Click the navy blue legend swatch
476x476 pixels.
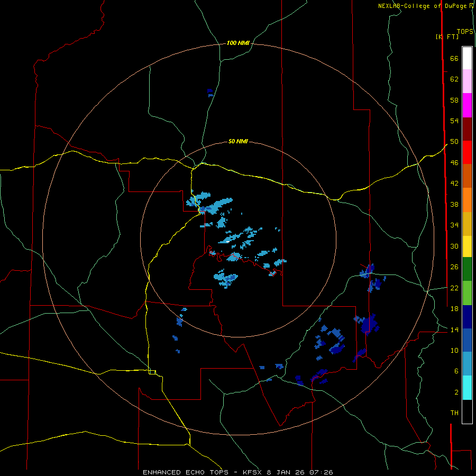pos(467,317)
